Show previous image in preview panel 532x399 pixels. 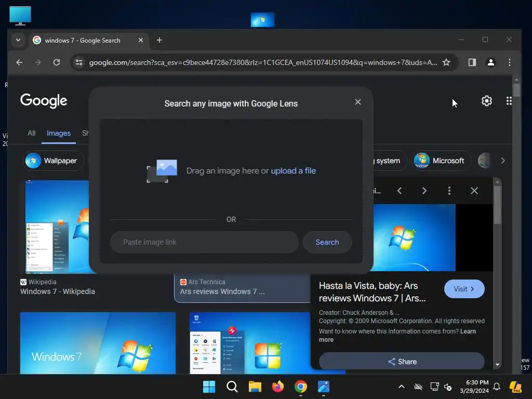pos(400,191)
